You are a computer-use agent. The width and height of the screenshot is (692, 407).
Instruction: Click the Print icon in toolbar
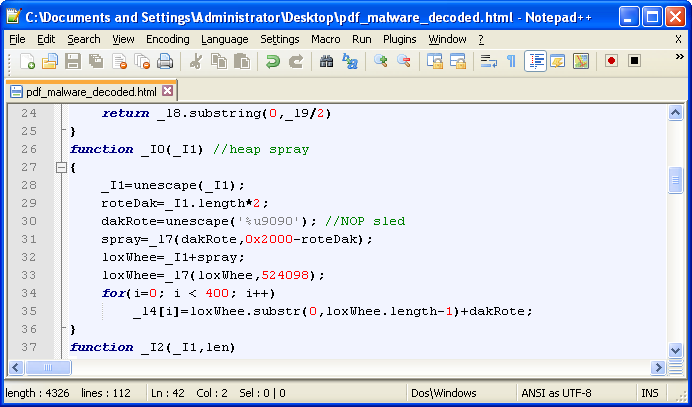pos(165,62)
